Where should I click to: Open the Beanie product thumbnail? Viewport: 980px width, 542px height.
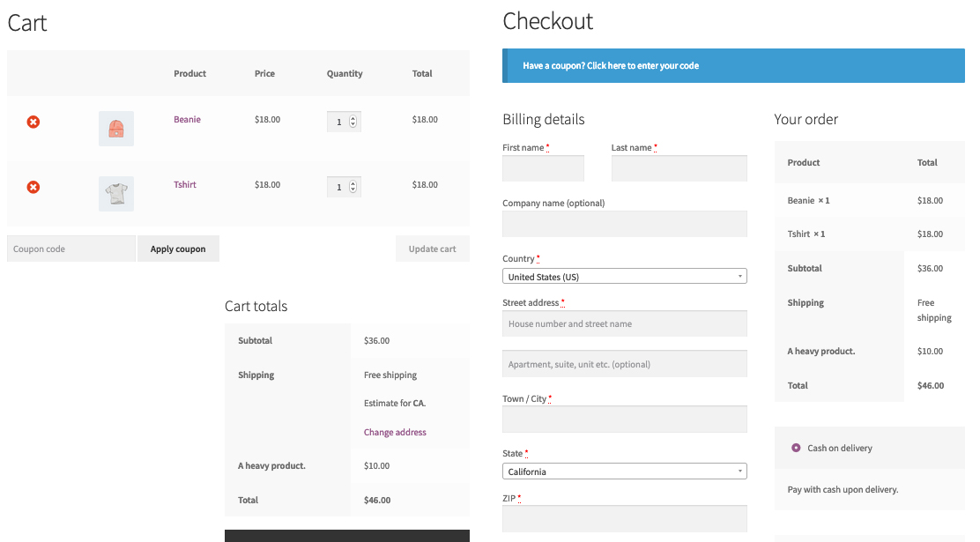116,129
